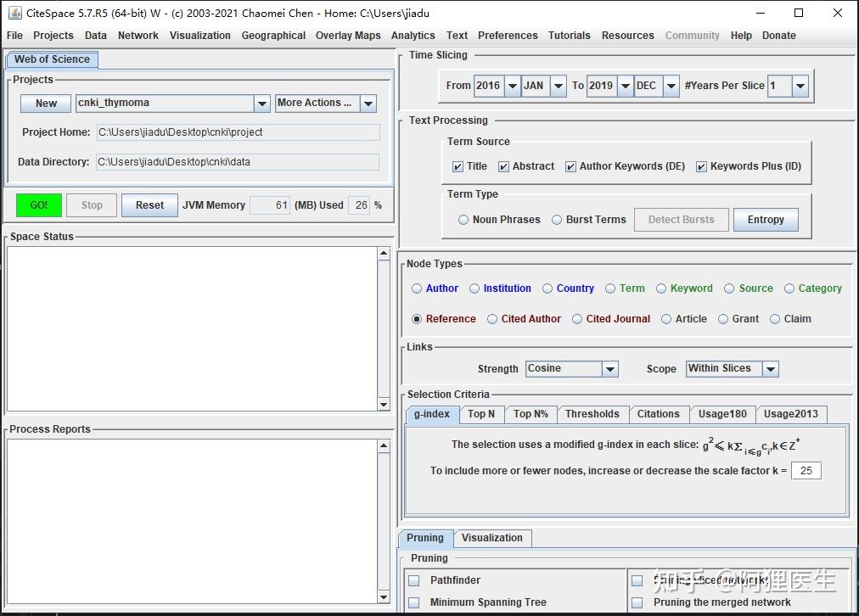Image resolution: width=859 pixels, height=616 pixels.
Task: Click the CiteSpace Java icon in title bar
Action: [x=14, y=13]
